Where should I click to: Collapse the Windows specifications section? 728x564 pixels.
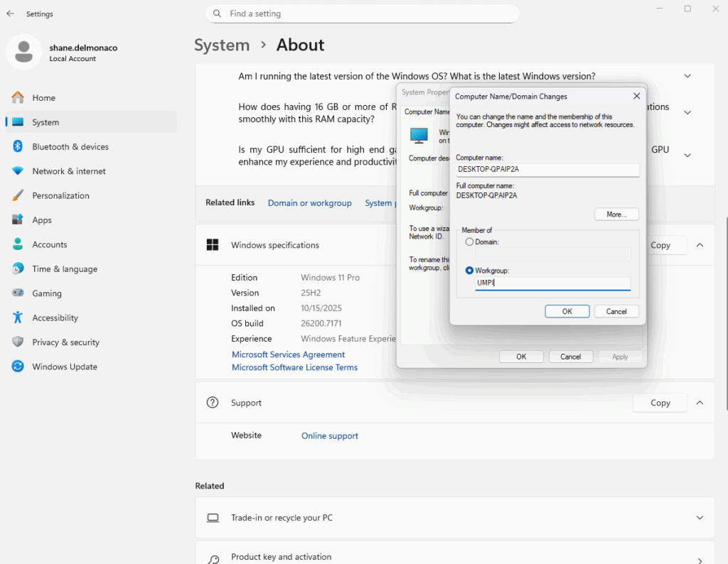pos(700,245)
